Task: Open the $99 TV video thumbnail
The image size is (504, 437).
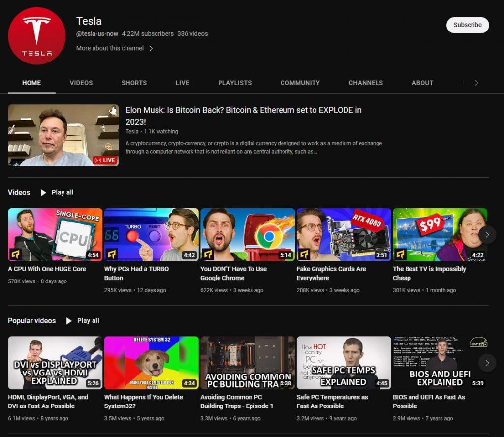Action: click(440, 235)
